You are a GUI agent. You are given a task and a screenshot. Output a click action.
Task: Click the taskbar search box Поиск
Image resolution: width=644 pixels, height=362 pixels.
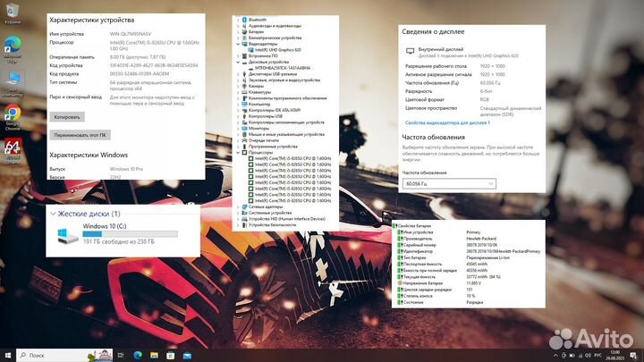click(65, 355)
